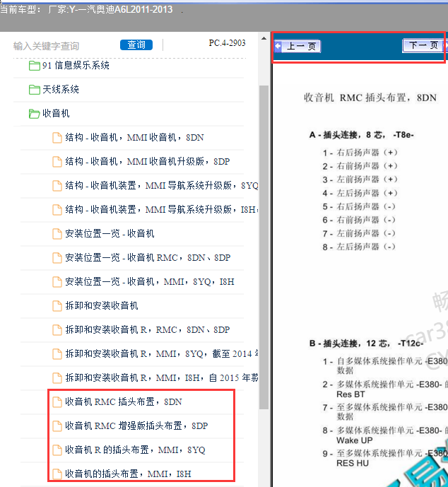Viewport: 448px width, 487px height.
Task: Click section A-插头连接，8芯，-T8e-
Action: pyautogui.click(x=361, y=135)
